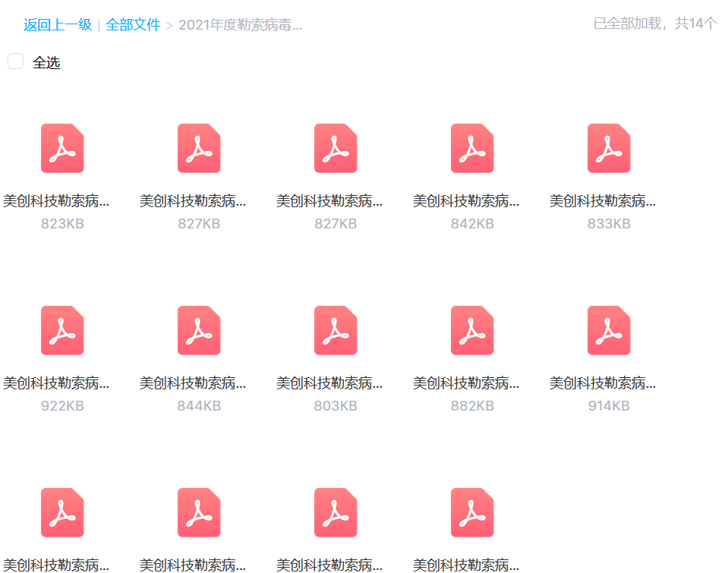
Task: Select the PDF icon of the 833KB file
Action: tap(609, 148)
